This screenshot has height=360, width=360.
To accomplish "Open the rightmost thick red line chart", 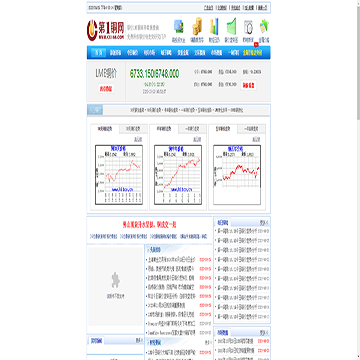I will point(237,175).
